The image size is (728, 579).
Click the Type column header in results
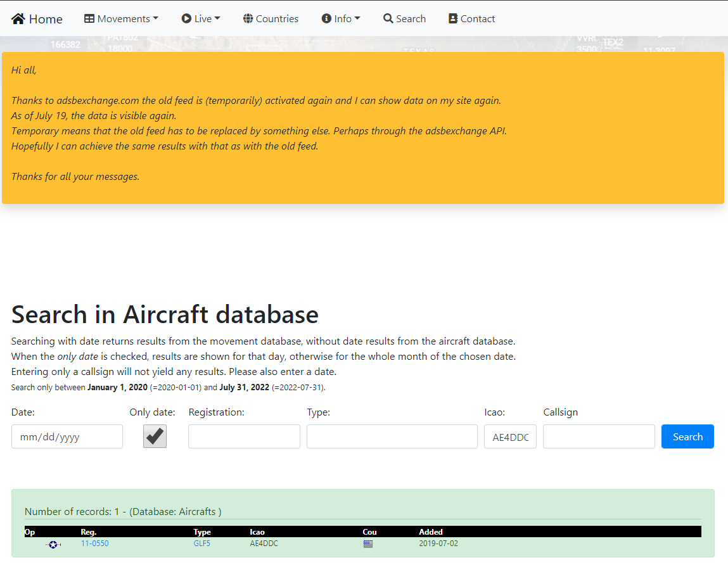tap(202, 532)
